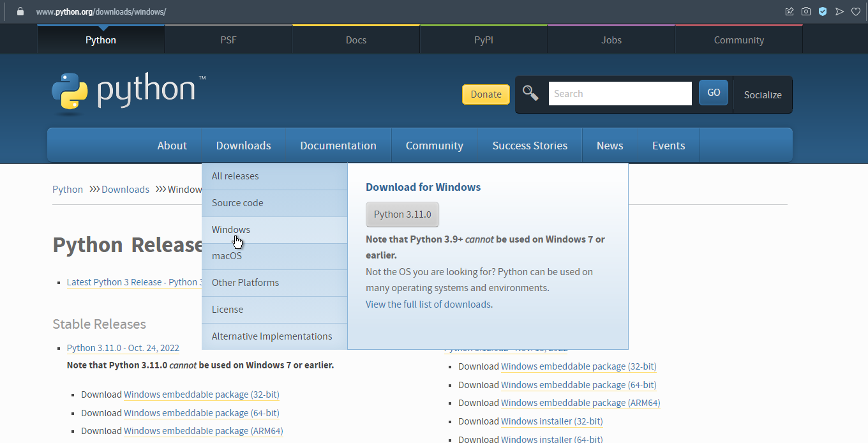The width and height of the screenshot is (868, 443).
Task: Open the Pinboards pin icon in address bar
Action: tap(789, 11)
